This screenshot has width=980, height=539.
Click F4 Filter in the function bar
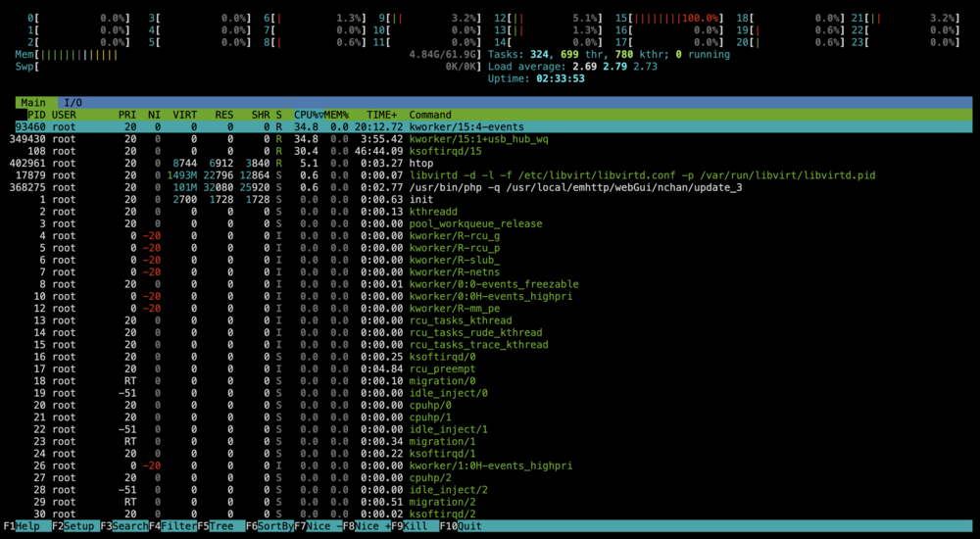[173, 526]
